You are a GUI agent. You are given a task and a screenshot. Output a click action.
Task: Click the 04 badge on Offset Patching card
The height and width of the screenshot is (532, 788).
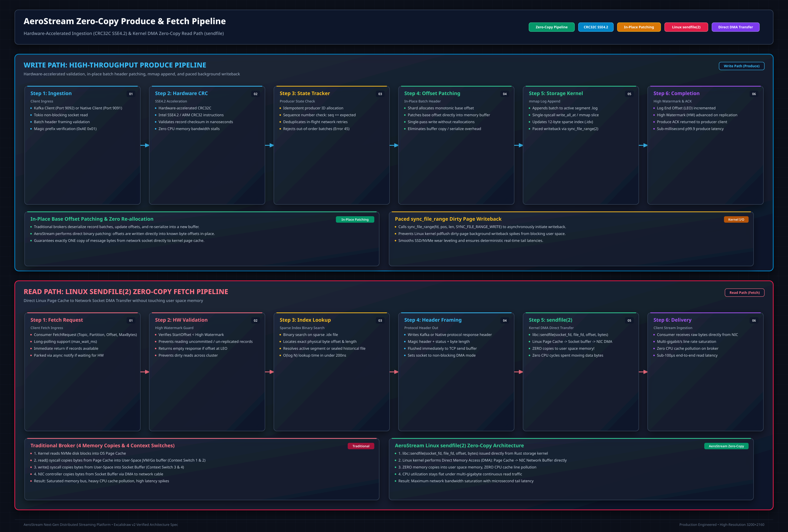click(505, 94)
